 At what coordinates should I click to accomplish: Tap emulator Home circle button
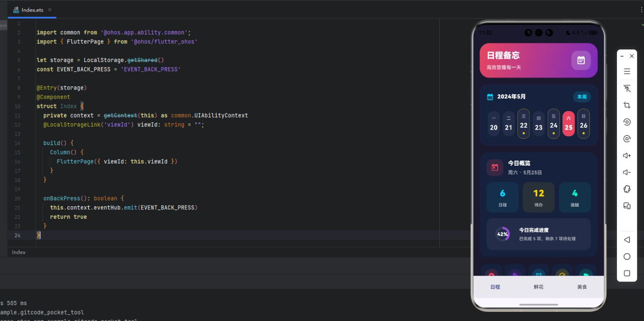click(627, 257)
